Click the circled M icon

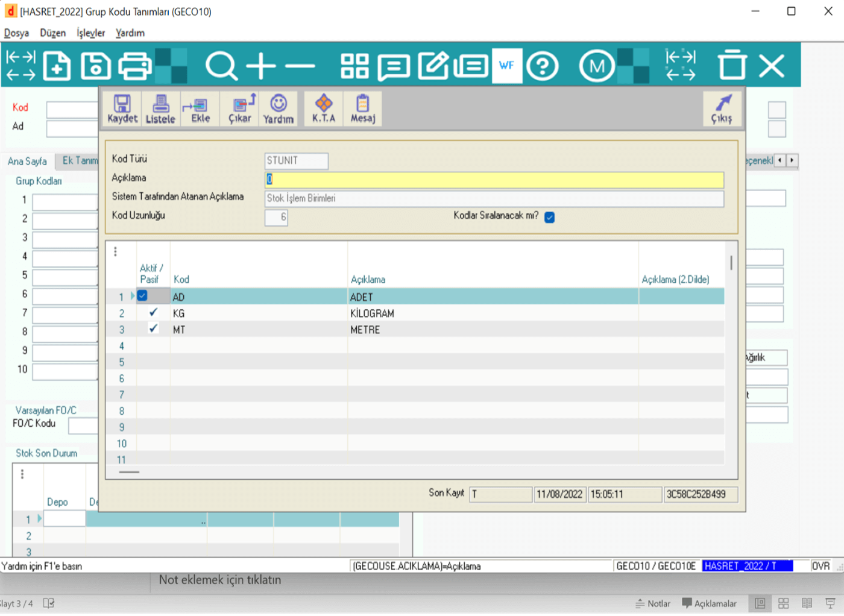(x=597, y=66)
